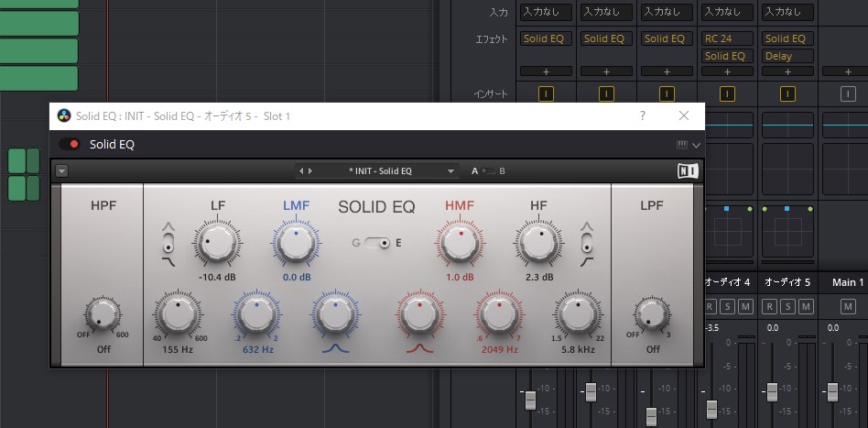
Task: Open the 入力なし input dropdown above RC 24
Action: coord(727,12)
